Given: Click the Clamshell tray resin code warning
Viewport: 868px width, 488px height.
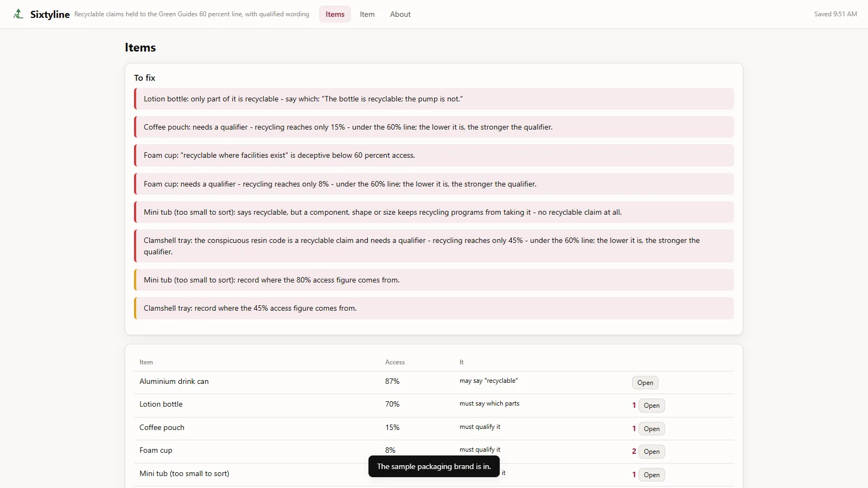Looking at the screenshot, I should [434, 246].
